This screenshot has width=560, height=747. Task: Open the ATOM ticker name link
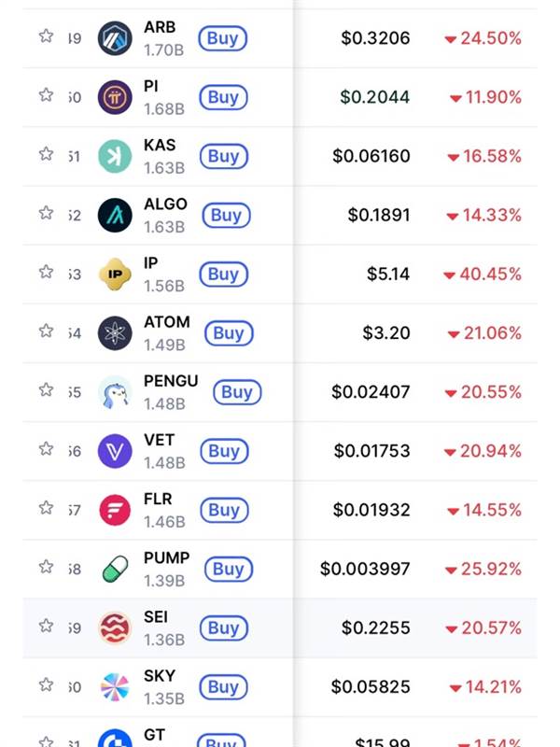(x=167, y=322)
